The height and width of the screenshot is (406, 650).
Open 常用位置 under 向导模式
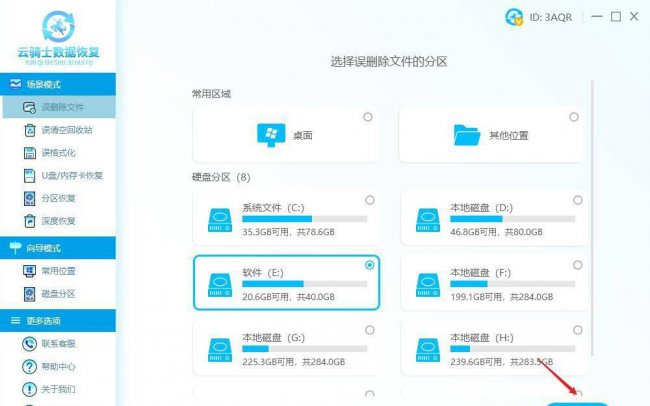point(58,271)
